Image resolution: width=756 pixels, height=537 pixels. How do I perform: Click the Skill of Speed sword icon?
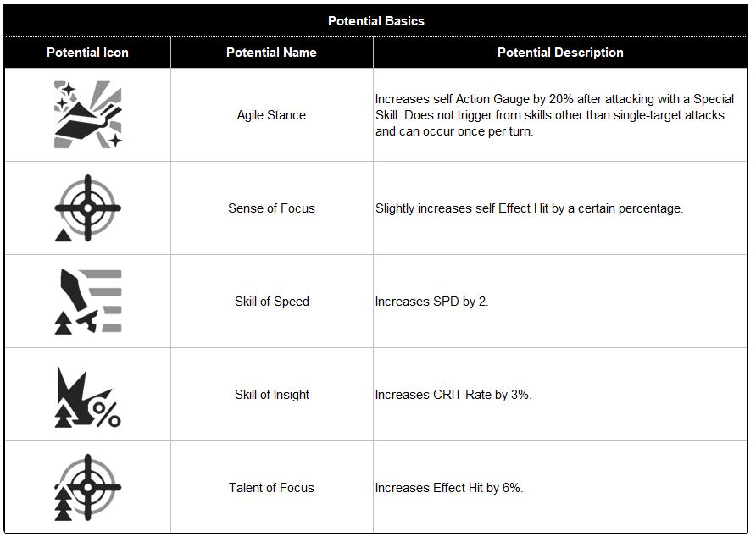[88, 302]
